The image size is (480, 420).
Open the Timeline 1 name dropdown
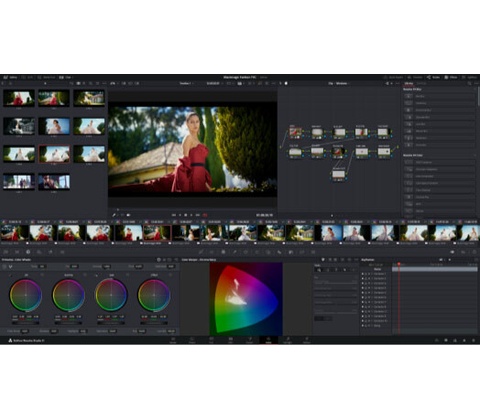pos(186,83)
